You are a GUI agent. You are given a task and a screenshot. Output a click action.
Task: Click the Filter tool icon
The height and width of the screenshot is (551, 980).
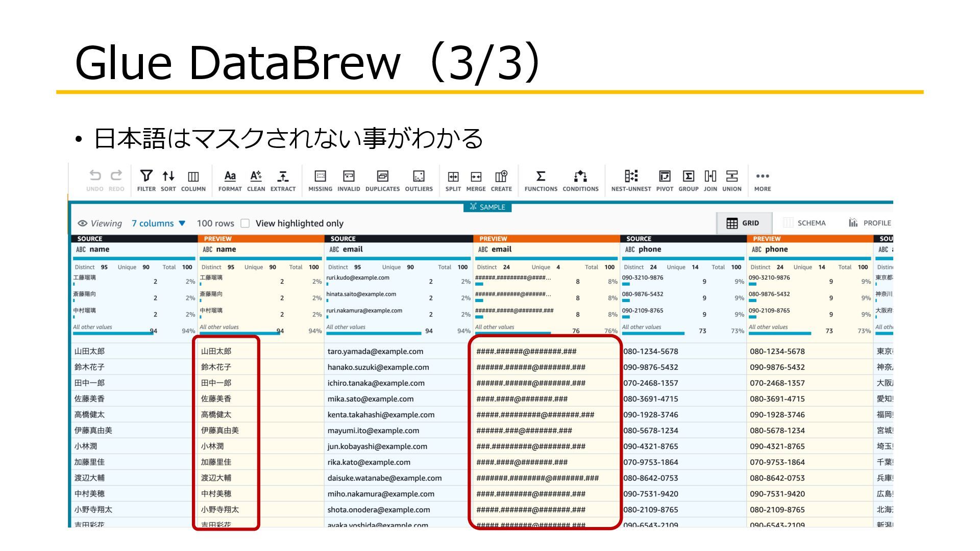[x=146, y=177]
